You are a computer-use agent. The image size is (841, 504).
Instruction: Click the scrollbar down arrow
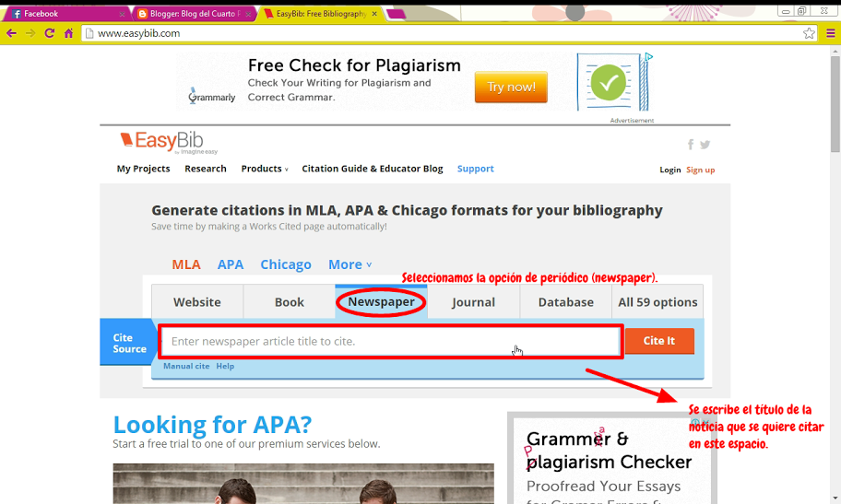tap(835, 499)
